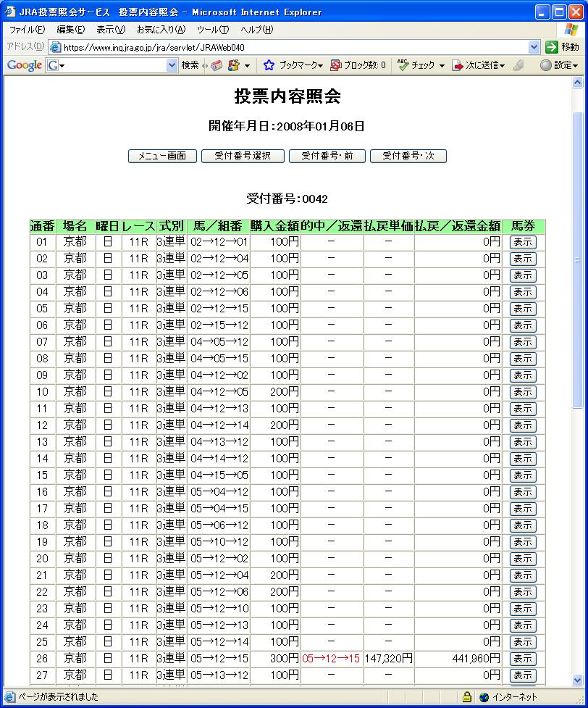Click 表示 button in row 15
The width and height of the screenshot is (588, 708).
point(523,475)
